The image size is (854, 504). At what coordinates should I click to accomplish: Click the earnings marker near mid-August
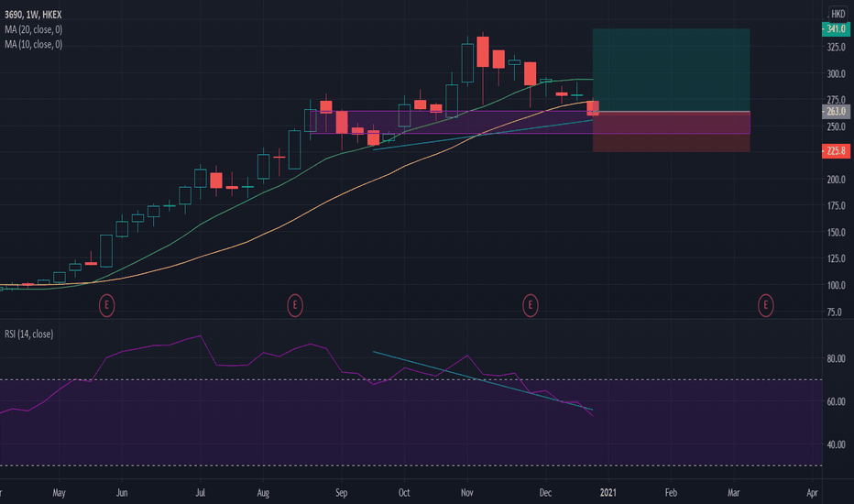click(295, 305)
